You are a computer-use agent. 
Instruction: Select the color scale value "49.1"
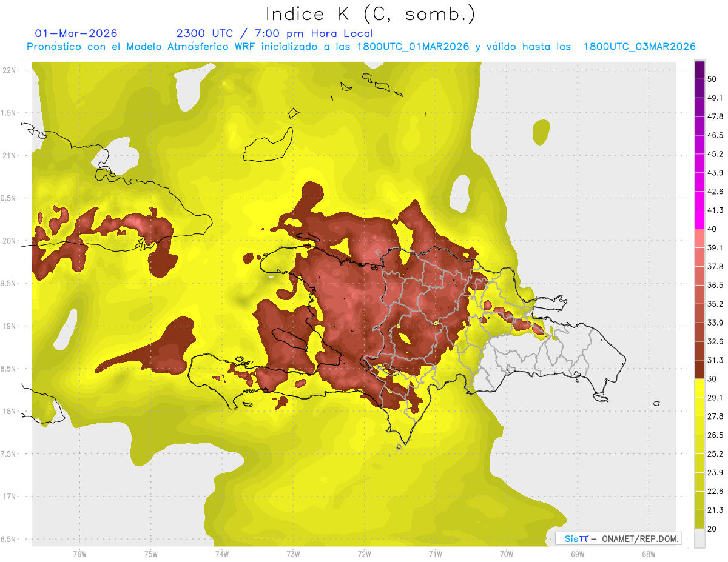[x=715, y=98]
